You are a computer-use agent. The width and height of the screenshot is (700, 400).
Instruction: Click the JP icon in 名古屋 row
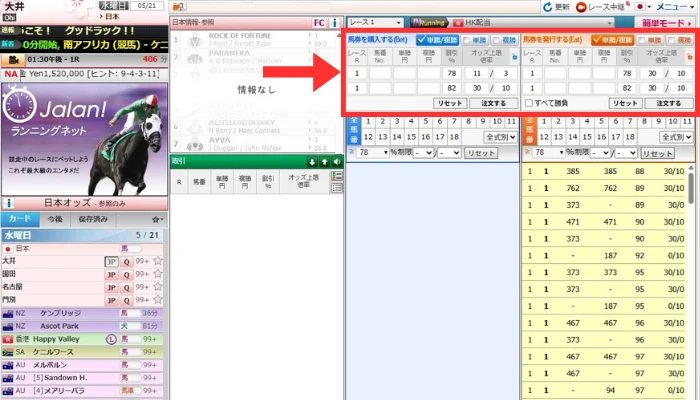pyautogui.click(x=111, y=286)
